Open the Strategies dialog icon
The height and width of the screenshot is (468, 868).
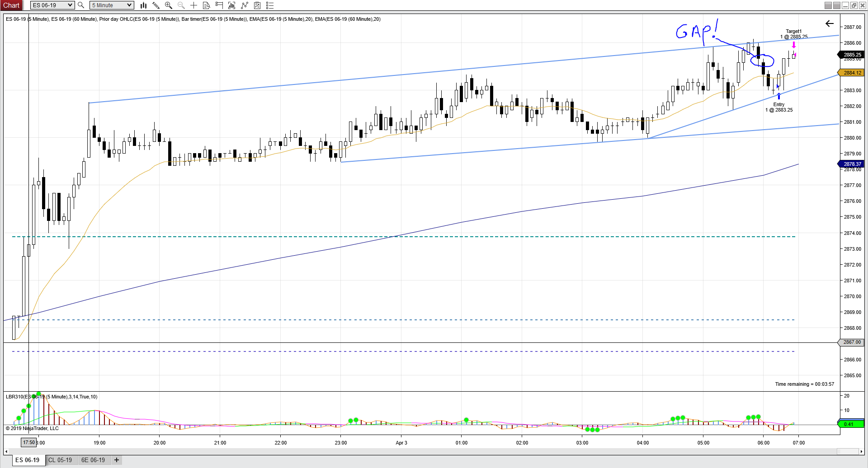(x=245, y=5)
